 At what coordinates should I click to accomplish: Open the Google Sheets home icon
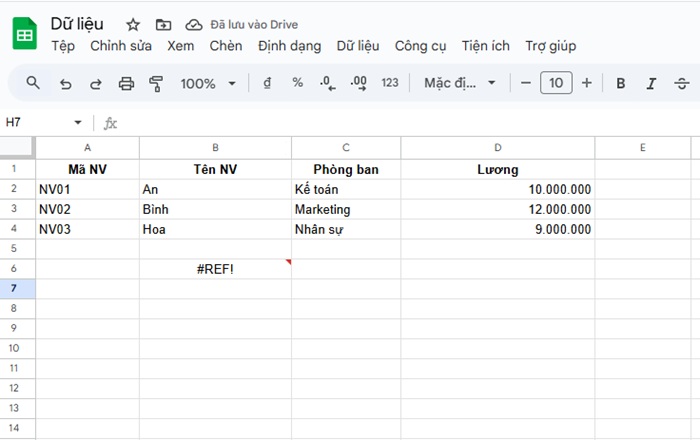point(25,35)
